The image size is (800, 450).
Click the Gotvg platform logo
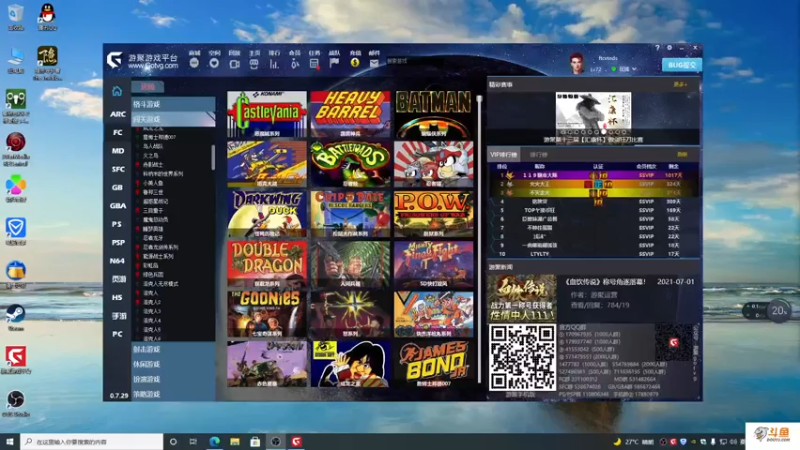coord(114,60)
